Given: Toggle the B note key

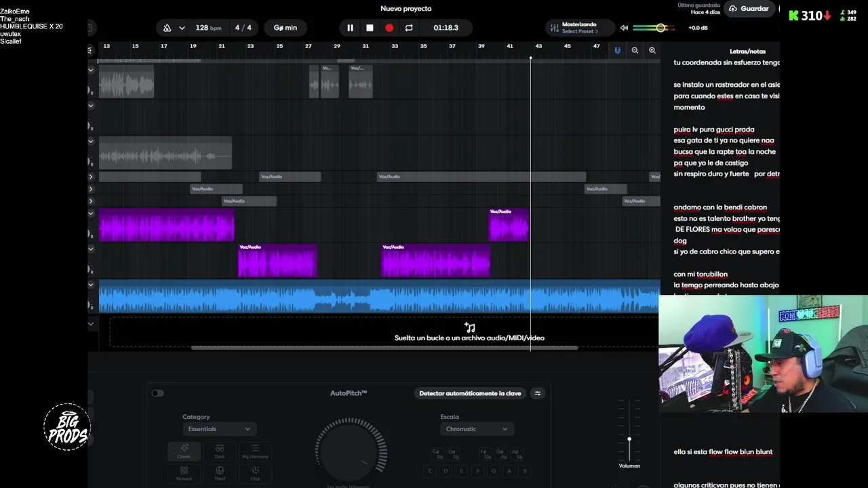Looking at the screenshot, I should click(x=524, y=471).
